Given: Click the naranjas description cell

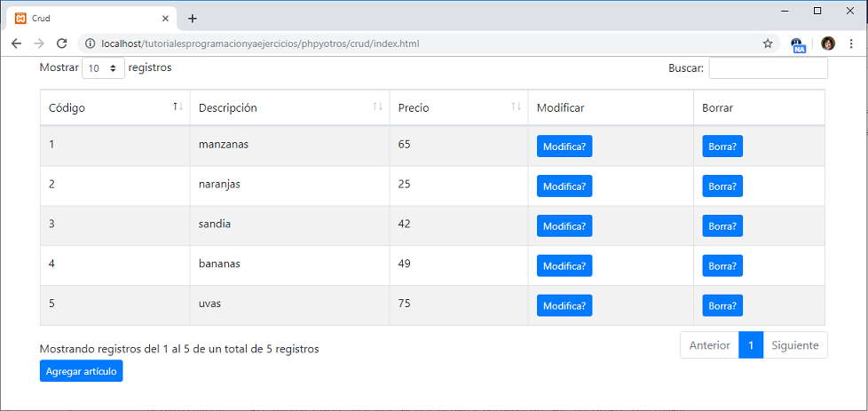Looking at the screenshot, I should pos(289,186).
